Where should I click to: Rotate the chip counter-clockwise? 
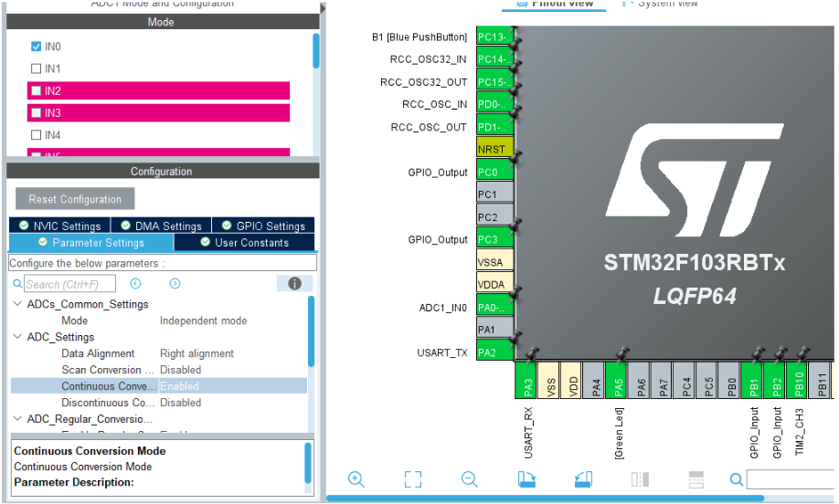click(583, 478)
